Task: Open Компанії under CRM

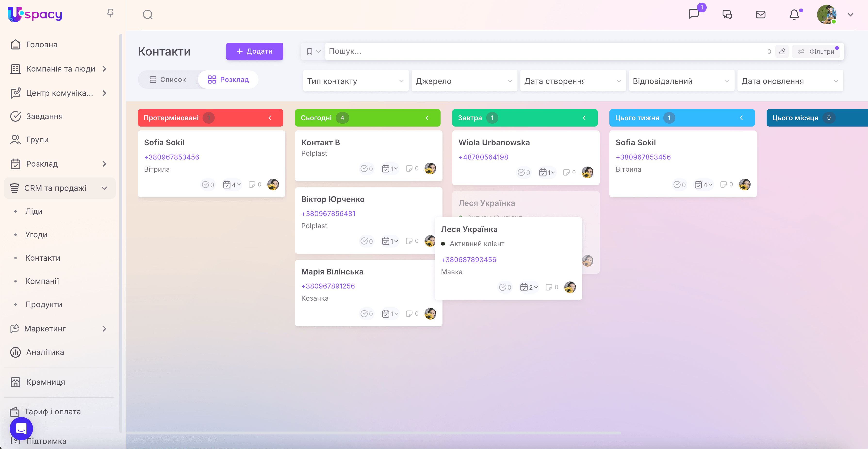Action: (x=42, y=281)
